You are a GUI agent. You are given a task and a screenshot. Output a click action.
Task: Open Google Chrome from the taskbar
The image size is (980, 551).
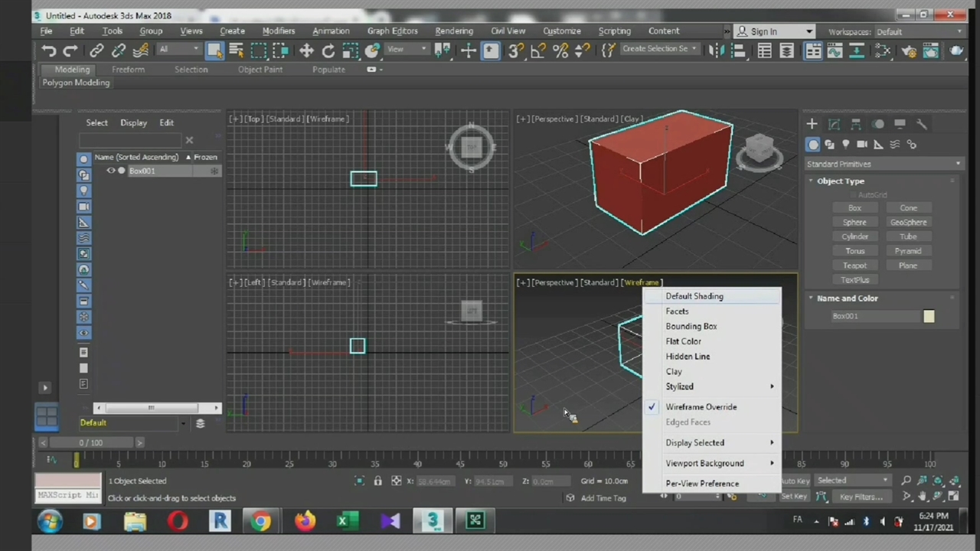(x=261, y=522)
